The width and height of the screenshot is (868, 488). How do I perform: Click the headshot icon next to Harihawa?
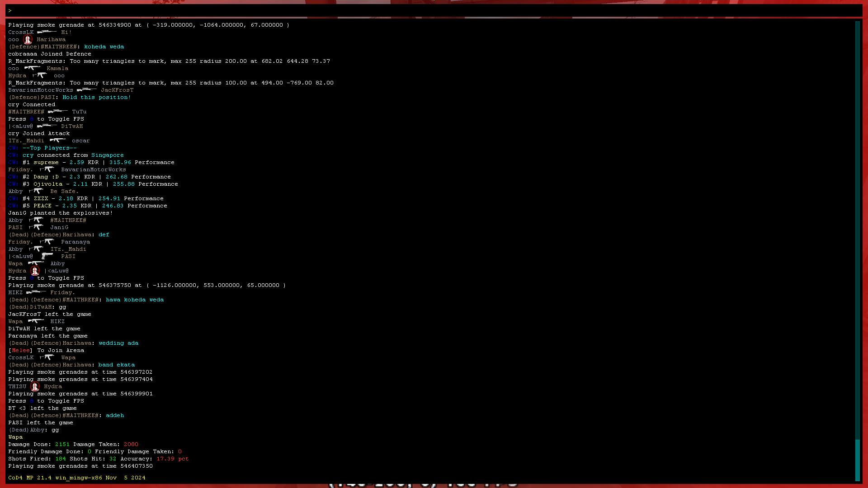point(28,40)
